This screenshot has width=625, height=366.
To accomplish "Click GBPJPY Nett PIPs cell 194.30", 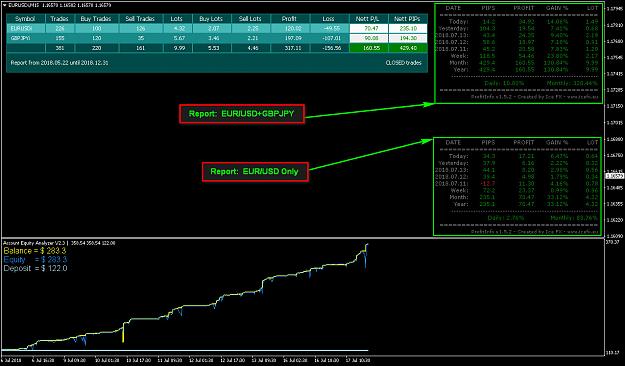I will [408, 38].
